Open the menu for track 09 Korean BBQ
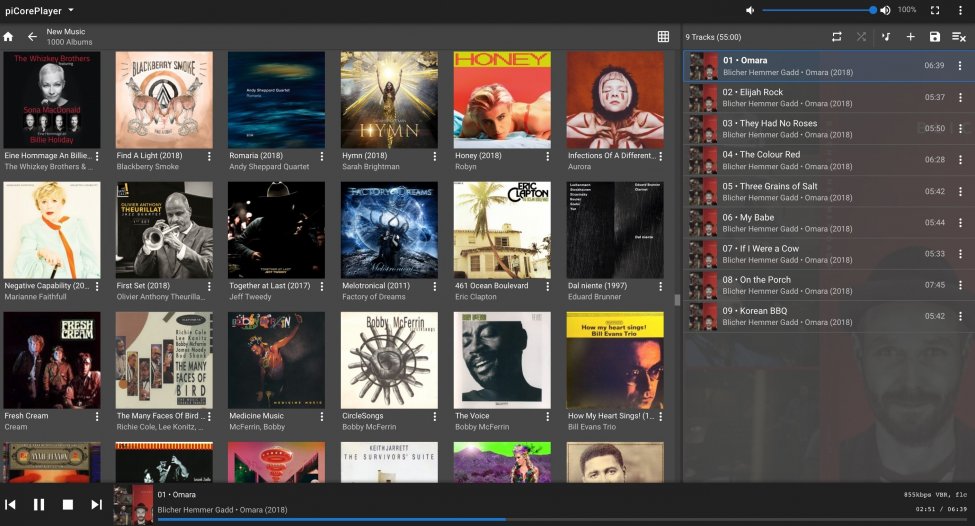The height and width of the screenshot is (526, 975). 960,316
